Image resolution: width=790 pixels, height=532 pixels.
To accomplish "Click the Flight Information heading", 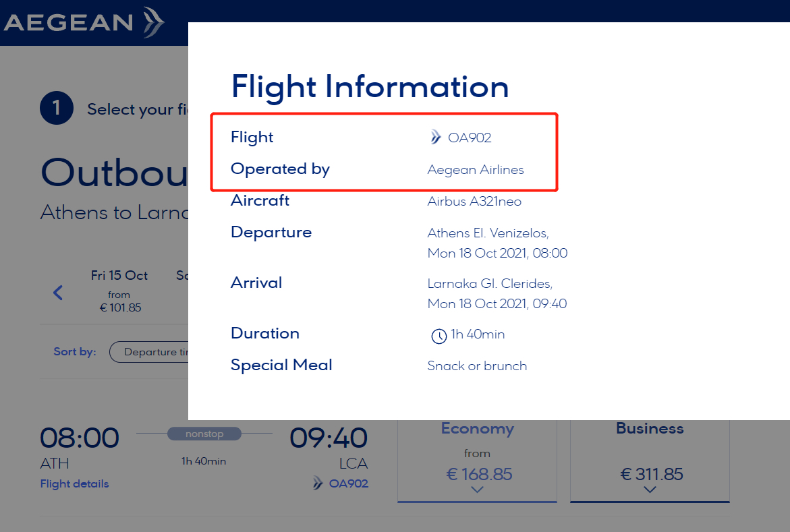I will tap(370, 87).
